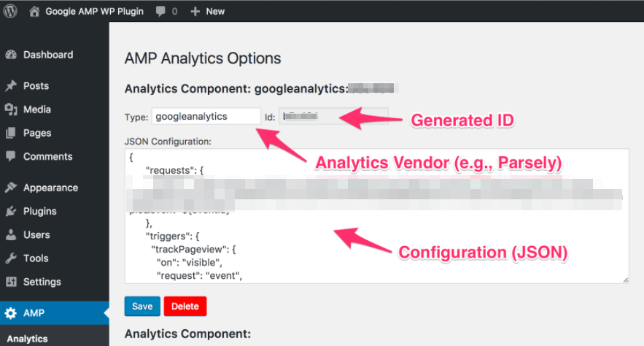The width and height of the screenshot is (644, 346).
Task: Open the Analytics submenu under AMP
Action: pyautogui.click(x=27, y=339)
